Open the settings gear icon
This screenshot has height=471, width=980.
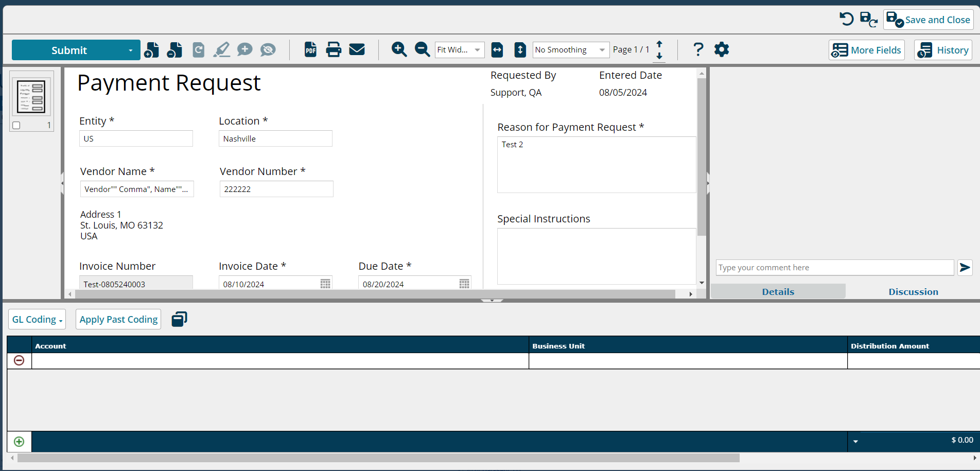722,50
